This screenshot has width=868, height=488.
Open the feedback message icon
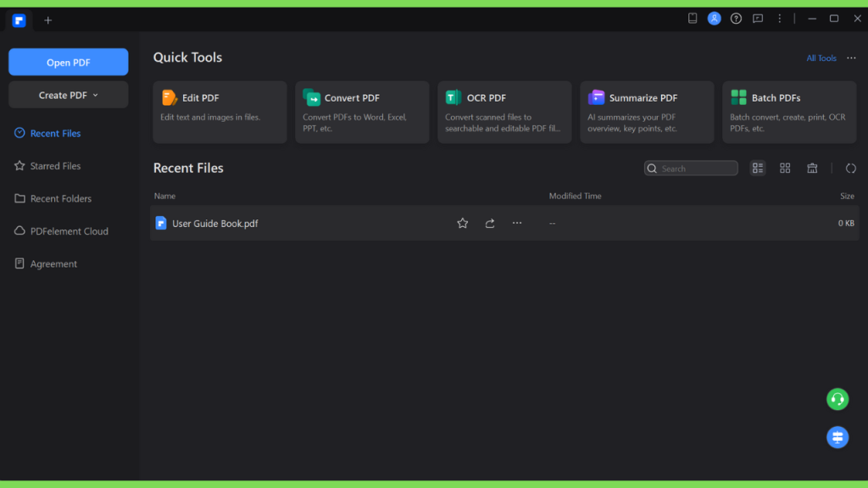pyautogui.click(x=758, y=19)
